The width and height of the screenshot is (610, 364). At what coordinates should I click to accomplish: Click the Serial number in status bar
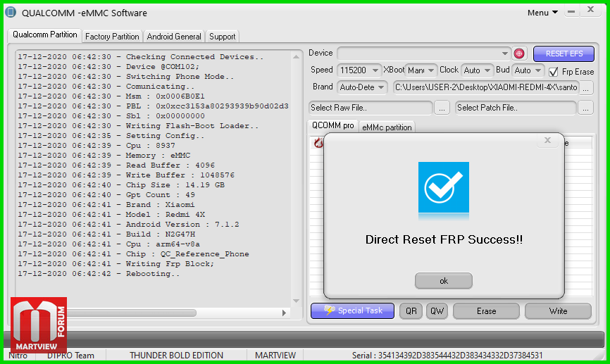(447, 356)
